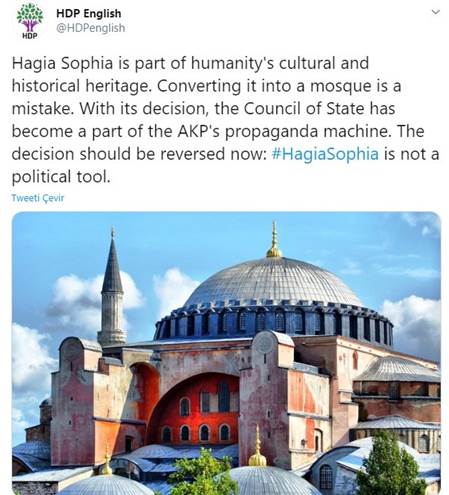Click the right-side smaller half dome

397,369
